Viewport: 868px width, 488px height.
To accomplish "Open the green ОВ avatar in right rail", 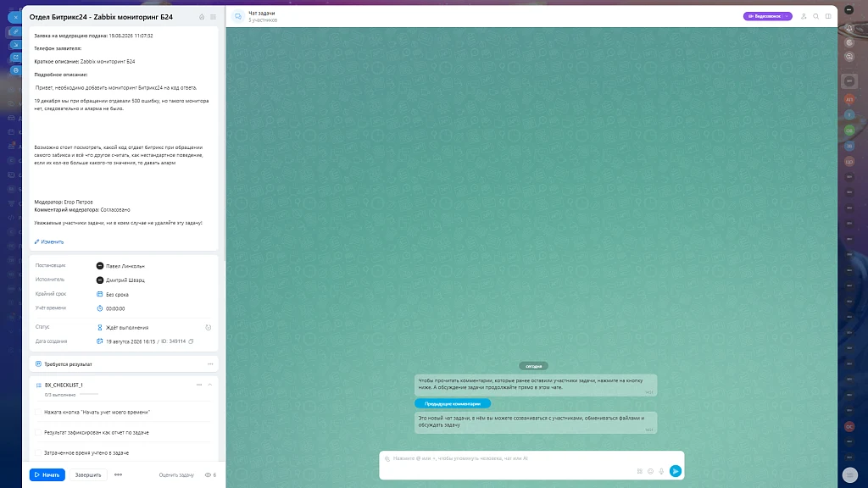I will (849, 130).
